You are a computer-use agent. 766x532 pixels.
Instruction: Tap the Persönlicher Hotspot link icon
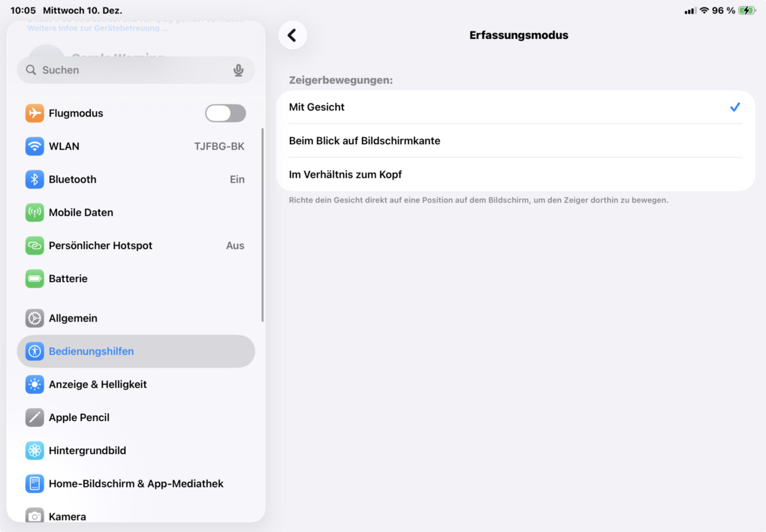coord(35,245)
